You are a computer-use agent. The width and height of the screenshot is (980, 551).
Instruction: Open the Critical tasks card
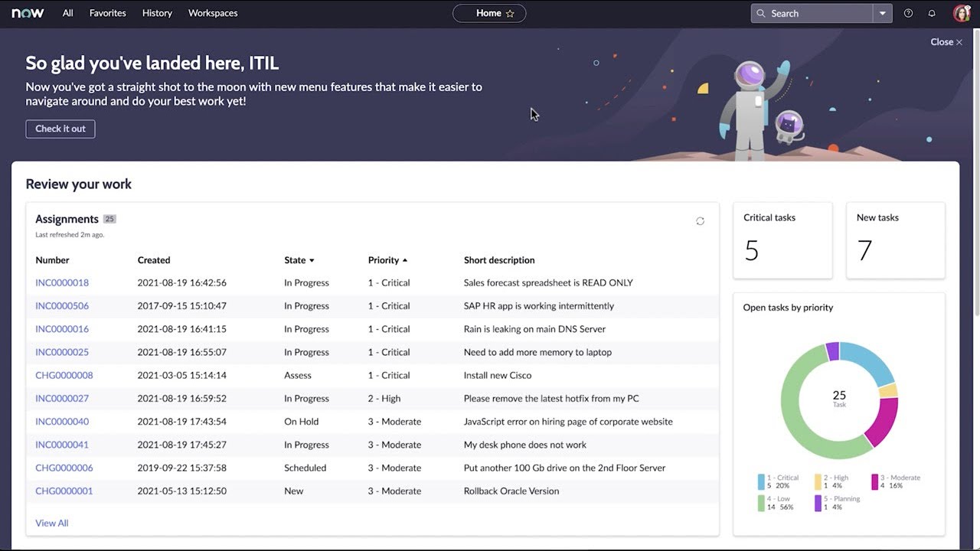(782, 240)
